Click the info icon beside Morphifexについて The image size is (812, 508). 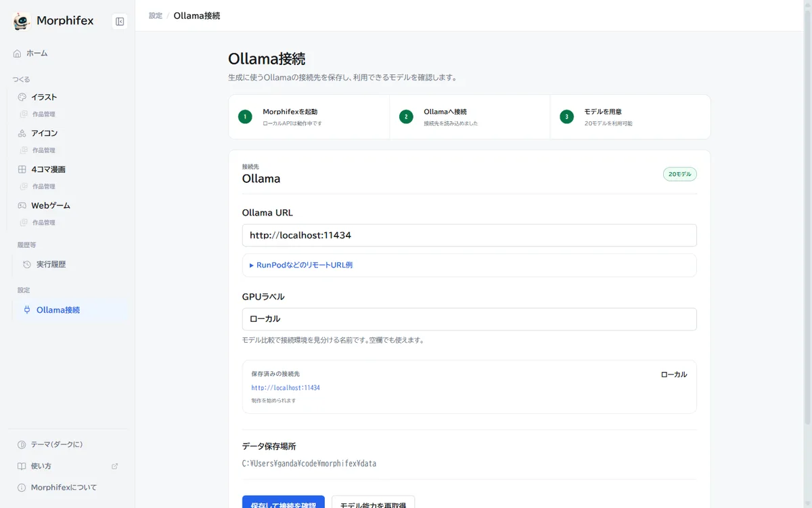(x=22, y=488)
